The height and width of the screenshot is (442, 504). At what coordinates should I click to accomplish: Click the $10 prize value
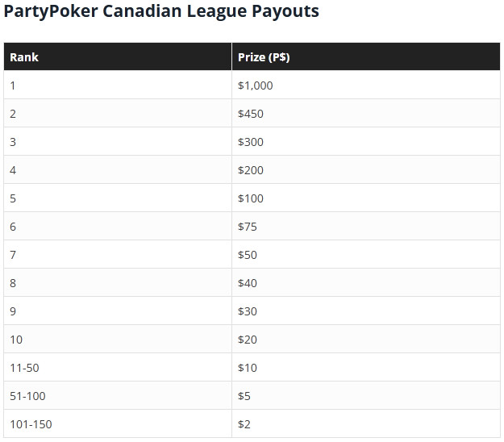[248, 368]
